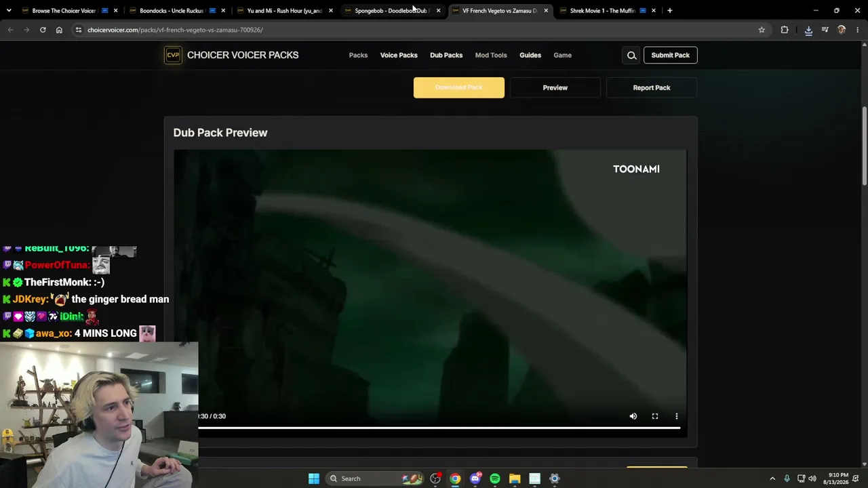868x488 pixels.
Task: Open the site search magnifier
Action: 631,56
